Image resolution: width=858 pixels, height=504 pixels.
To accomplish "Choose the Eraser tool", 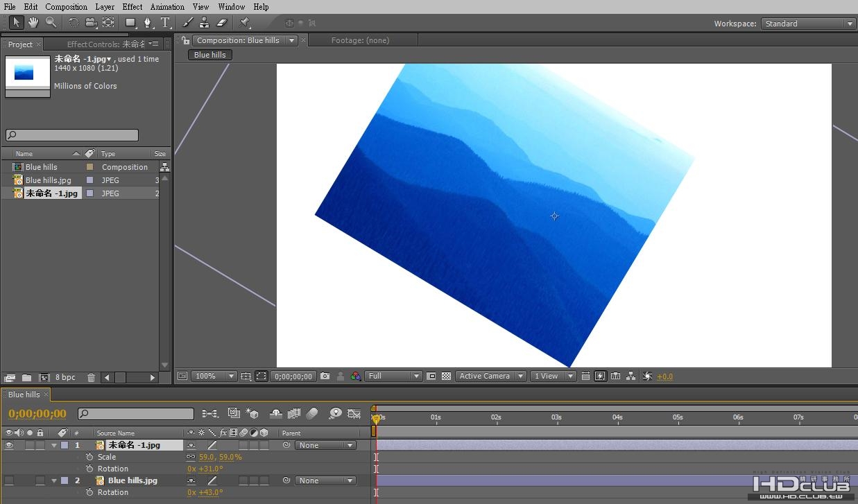I will 222,23.
